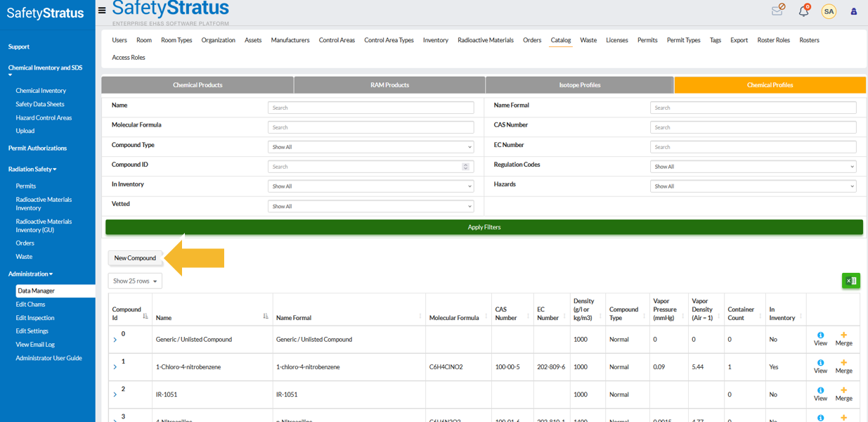This screenshot has width=868, height=422.
Task: Open Safety Data Sheets sidebar link
Action: 40,104
